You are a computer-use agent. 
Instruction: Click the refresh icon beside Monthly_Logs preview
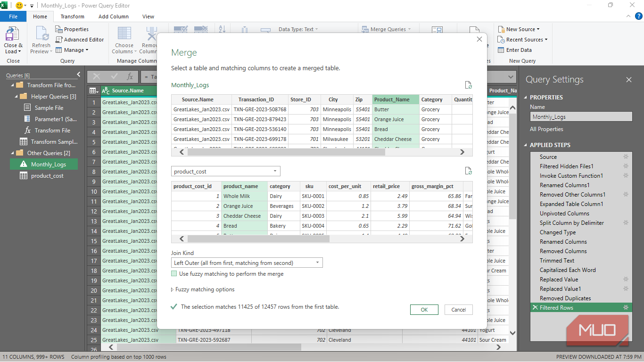(x=468, y=85)
